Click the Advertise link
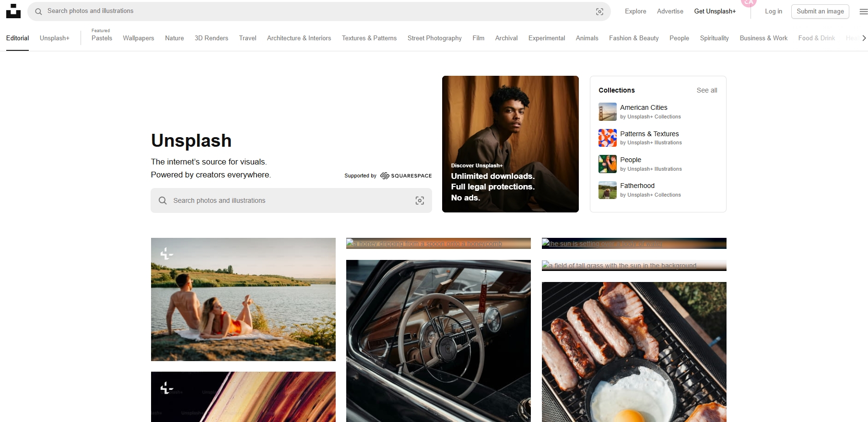The image size is (868, 422). coord(670,12)
